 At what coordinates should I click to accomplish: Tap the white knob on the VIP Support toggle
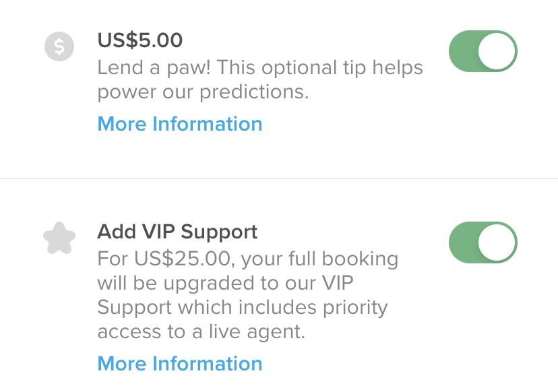pyautogui.click(x=497, y=242)
